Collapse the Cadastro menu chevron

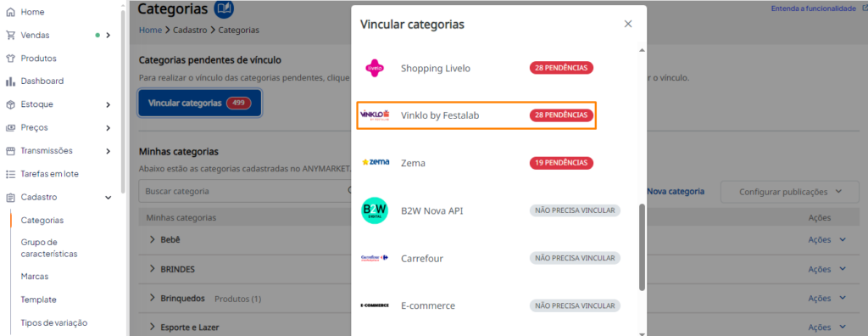(x=108, y=198)
